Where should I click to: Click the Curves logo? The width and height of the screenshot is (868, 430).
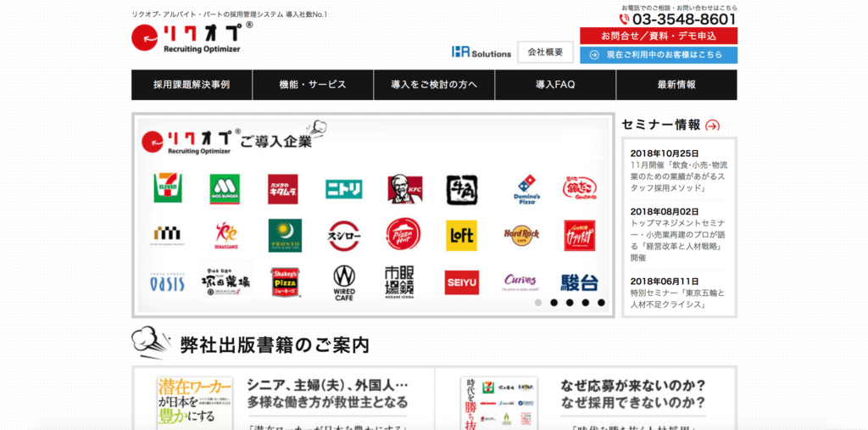pos(520,282)
